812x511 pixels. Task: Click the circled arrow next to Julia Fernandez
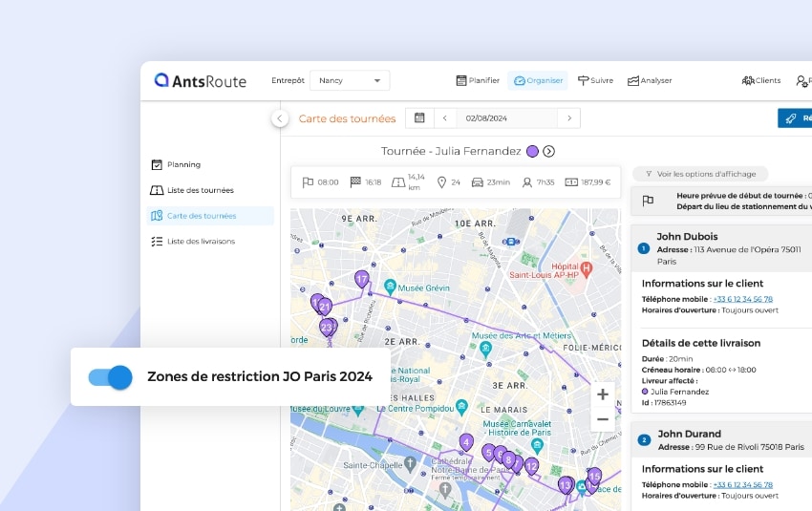[549, 151]
